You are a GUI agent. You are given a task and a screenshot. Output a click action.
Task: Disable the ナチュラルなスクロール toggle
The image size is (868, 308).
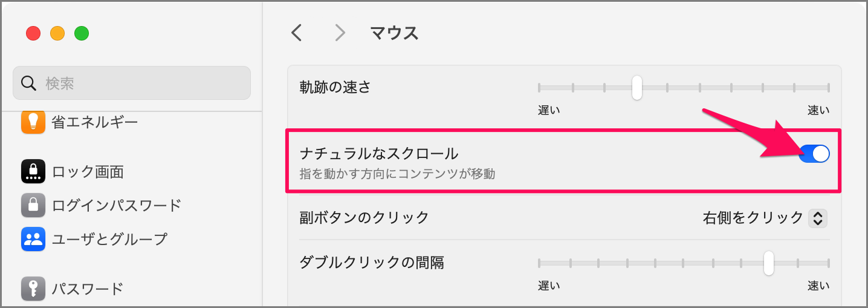[814, 154]
